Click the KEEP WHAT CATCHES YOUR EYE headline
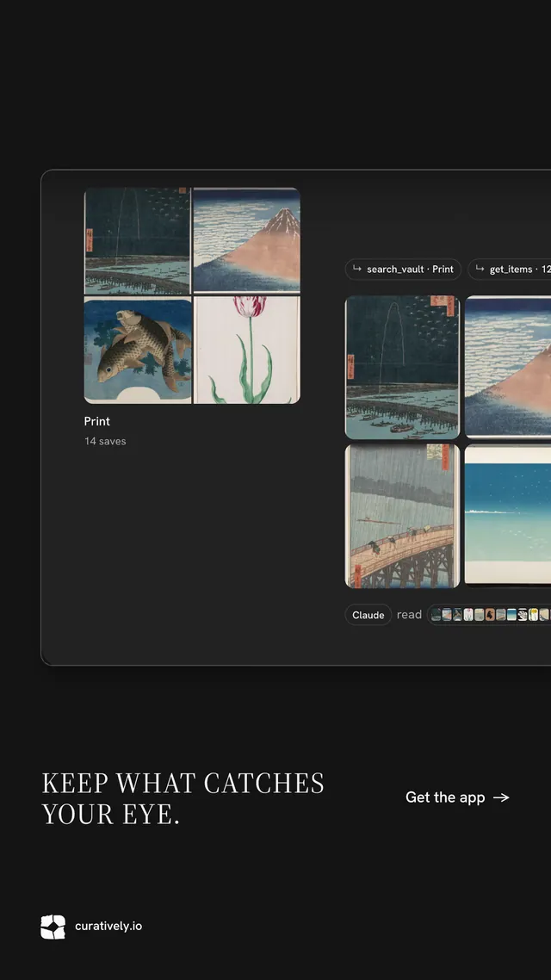The width and height of the screenshot is (551, 980). pyautogui.click(x=183, y=799)
